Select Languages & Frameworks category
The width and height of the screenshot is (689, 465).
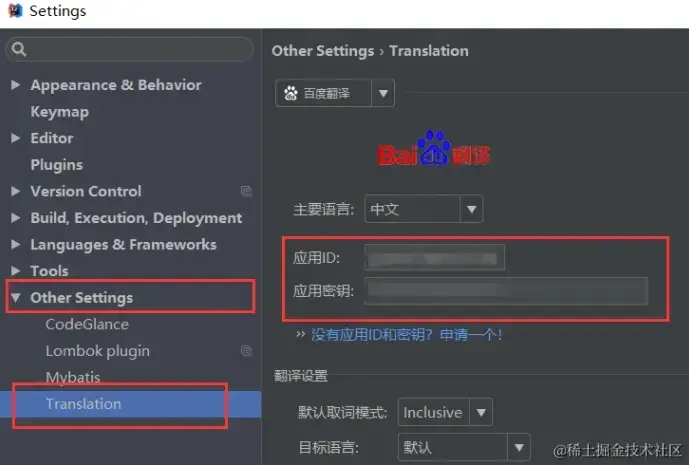[123, 244]
